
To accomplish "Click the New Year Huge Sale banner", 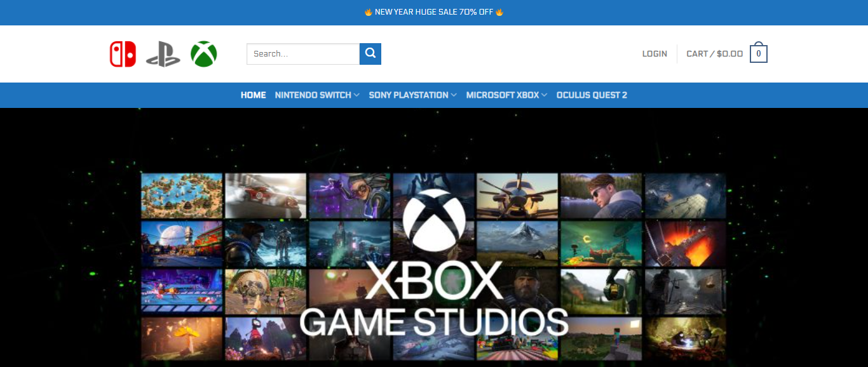I will point(434,12).
